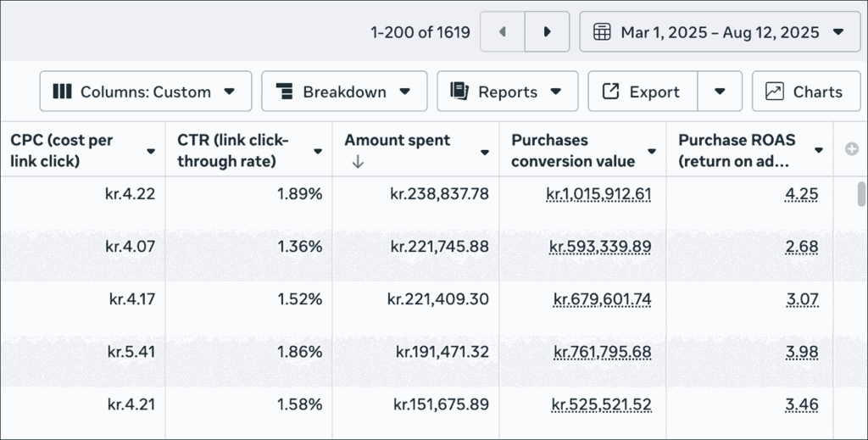Open CPC column header options arrow
Screen dimensions: 868x440
click(x=151, y=151)
